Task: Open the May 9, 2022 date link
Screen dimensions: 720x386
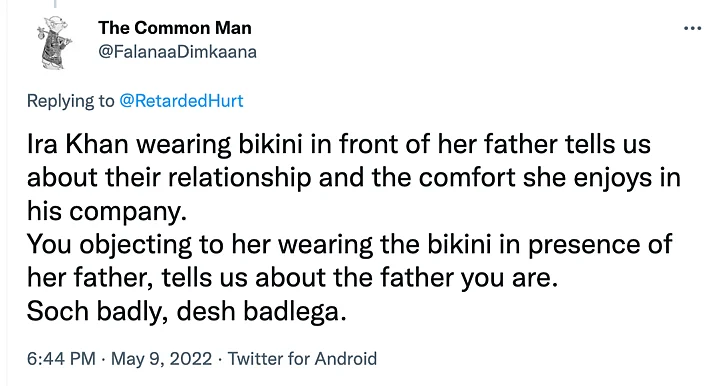Action: pos(161,358)
